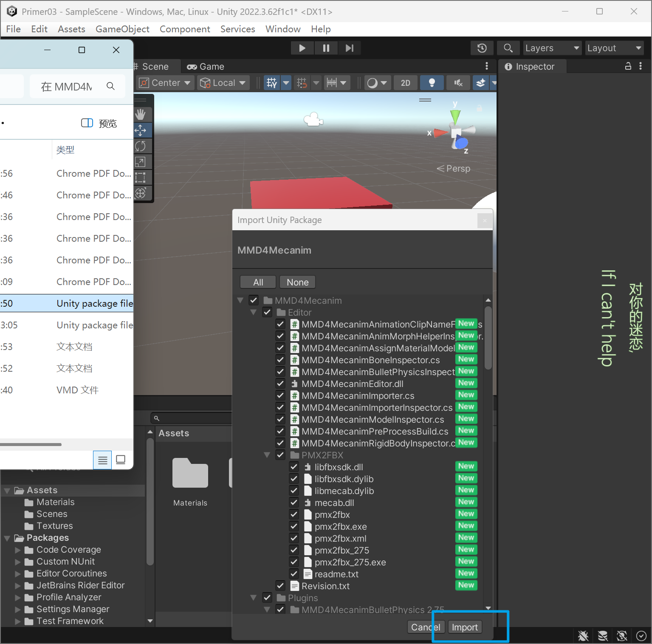Click the Scene gizmo red X axis cone
Image resolution: width=652 pixels, height=644 pixels.
pos(441,133)
